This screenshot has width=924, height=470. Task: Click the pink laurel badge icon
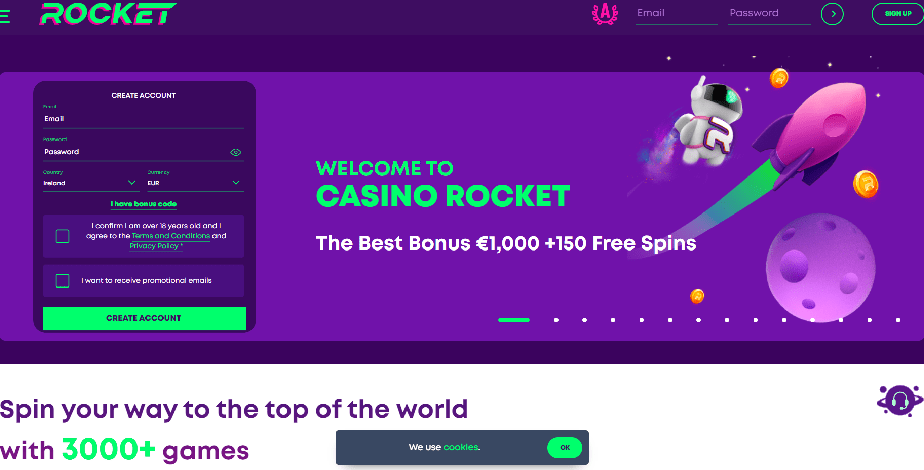tap(605, 14)
